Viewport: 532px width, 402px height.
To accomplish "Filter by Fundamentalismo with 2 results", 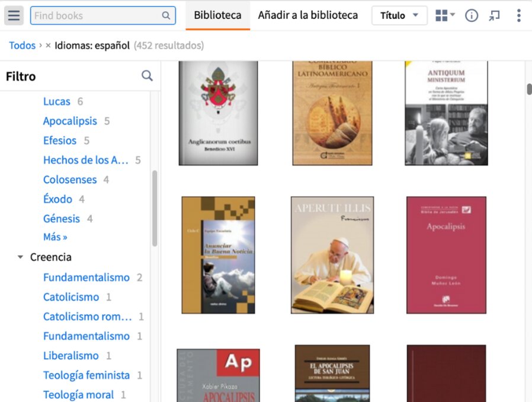I will (x=86, y=277).
